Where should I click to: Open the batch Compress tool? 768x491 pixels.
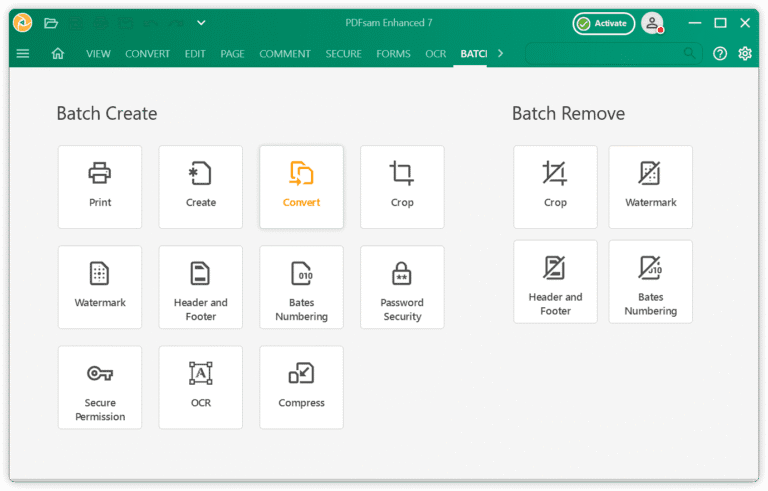click(x=302, y=388)
